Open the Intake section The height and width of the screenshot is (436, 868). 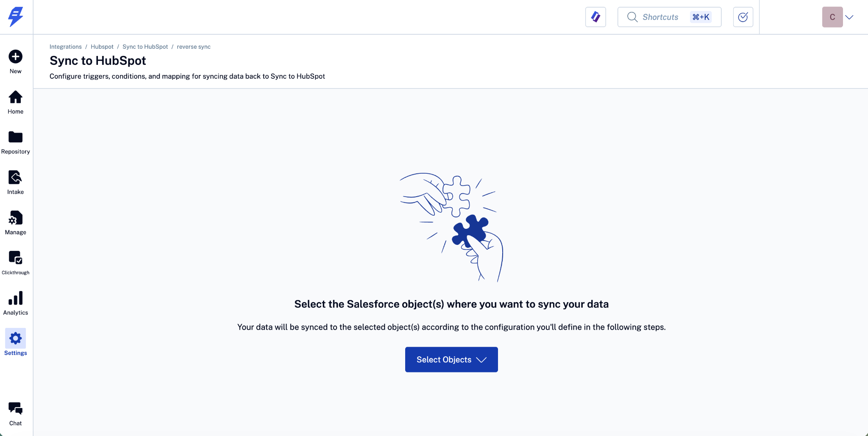(16, 178)
